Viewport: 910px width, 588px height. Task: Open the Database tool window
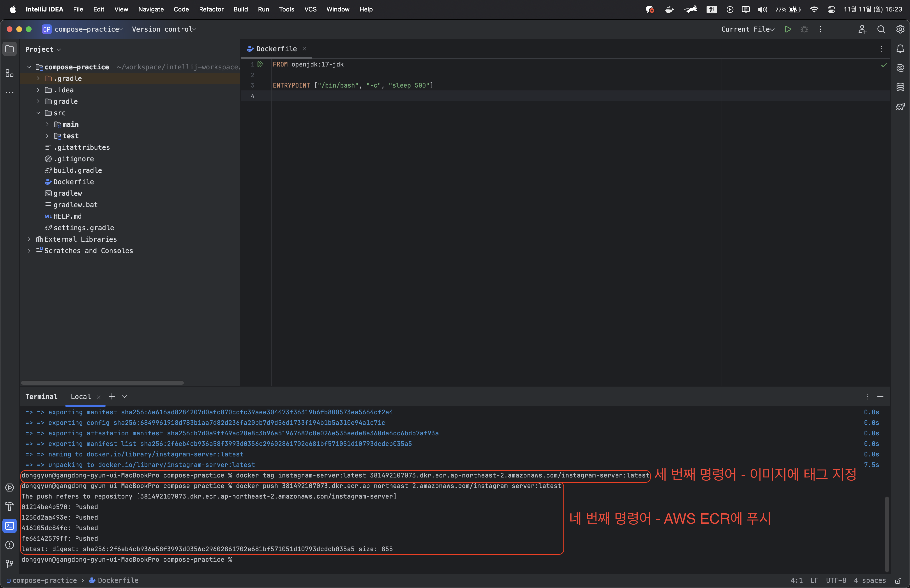(x=900, y=87)
